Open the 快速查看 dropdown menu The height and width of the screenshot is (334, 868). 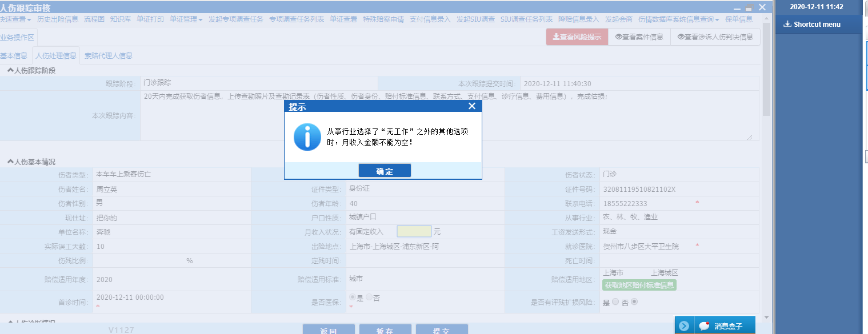(x=15, y=19)
